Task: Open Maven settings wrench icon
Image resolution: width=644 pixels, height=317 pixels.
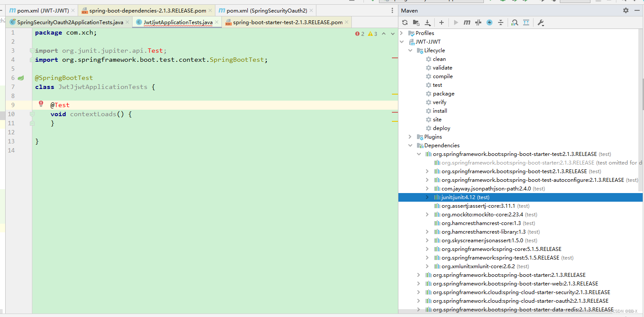Action: (x=541, y=22)
